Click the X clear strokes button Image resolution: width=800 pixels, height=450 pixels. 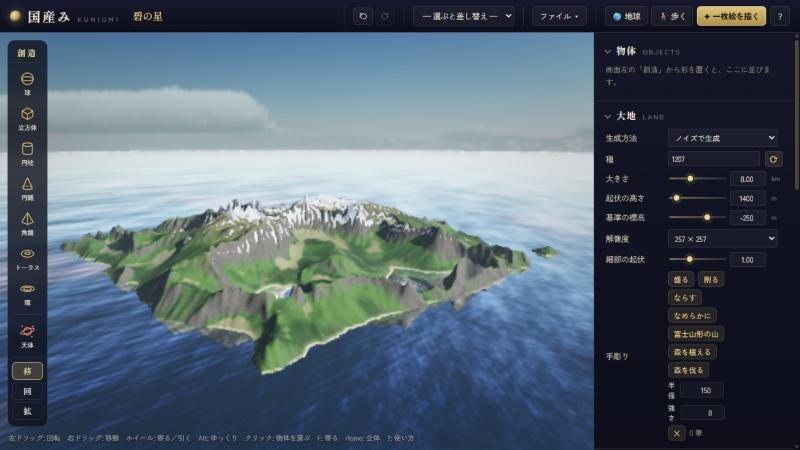[x=677, y=433]
